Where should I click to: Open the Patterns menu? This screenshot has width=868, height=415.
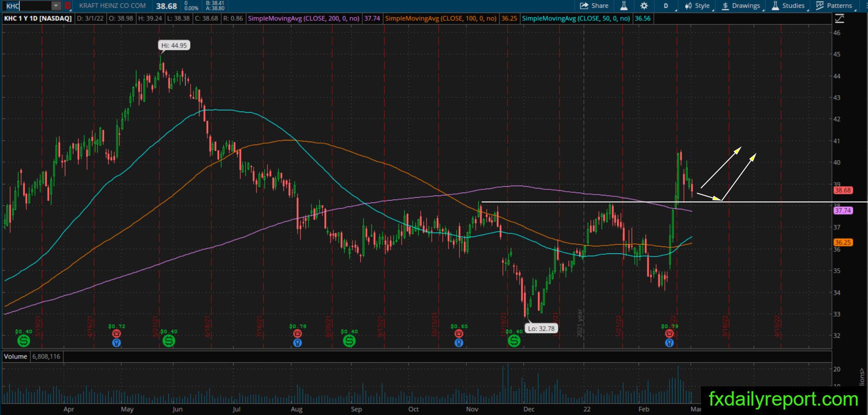(x=834, y=6)
